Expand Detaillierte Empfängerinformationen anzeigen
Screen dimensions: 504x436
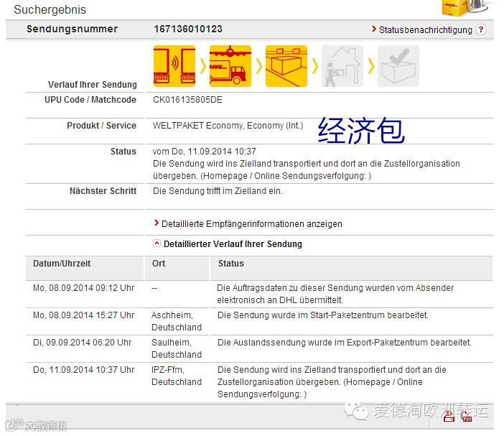tap(252, 224)
